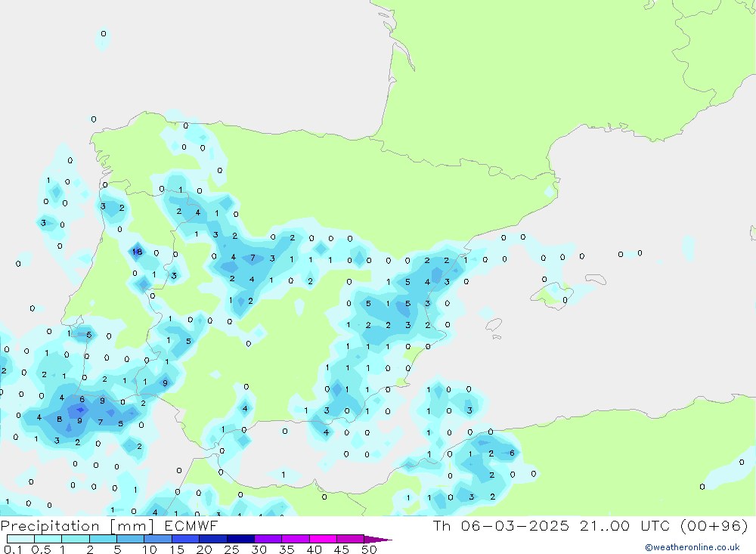
Task: Click the legend label '0.5'
Action: [x=41, y=549]
